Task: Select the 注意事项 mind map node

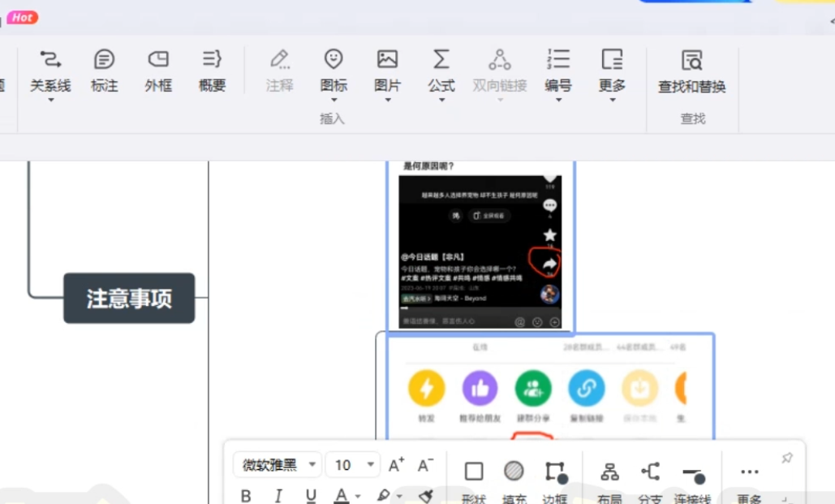Action: point(129,298)
